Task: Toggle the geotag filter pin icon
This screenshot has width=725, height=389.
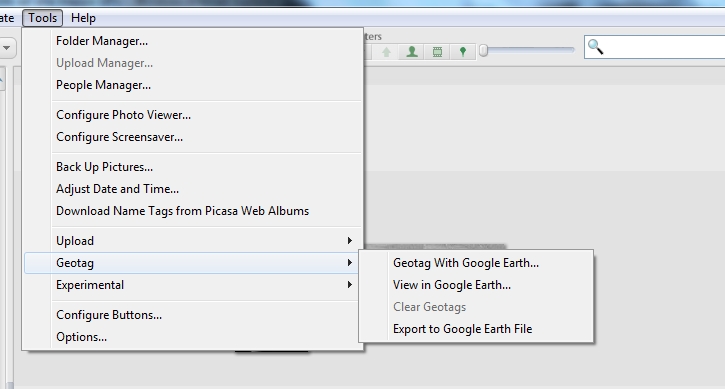Action: (x=462, y=51)
